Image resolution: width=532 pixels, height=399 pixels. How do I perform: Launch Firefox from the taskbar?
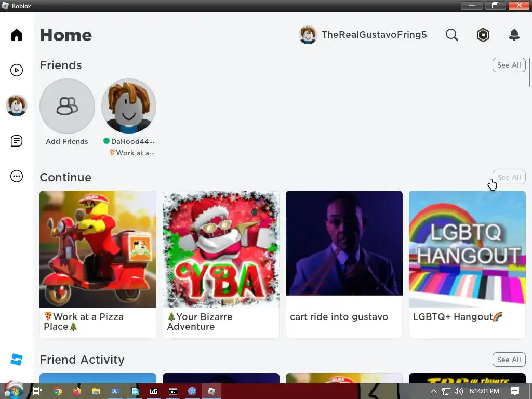(x=77, y=391)
